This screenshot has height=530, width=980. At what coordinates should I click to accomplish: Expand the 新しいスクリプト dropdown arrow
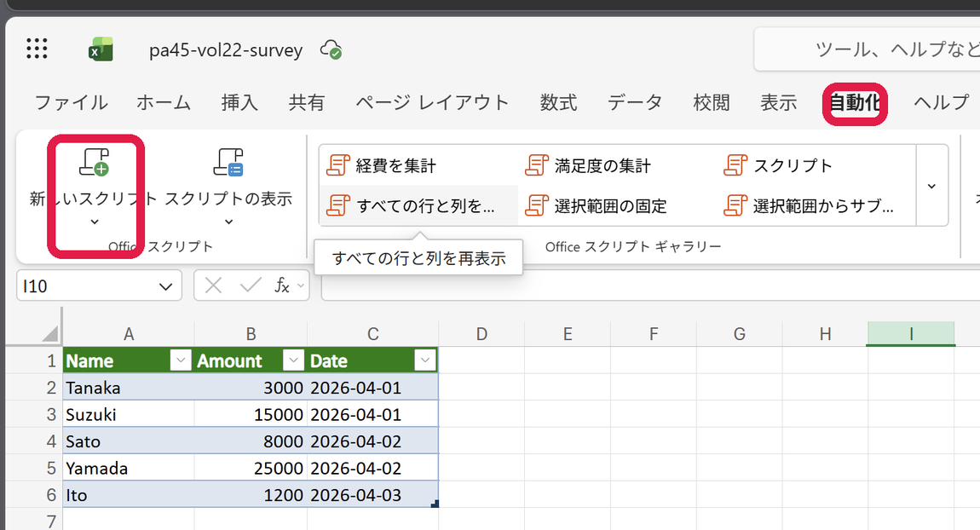[x=95, y=222]
